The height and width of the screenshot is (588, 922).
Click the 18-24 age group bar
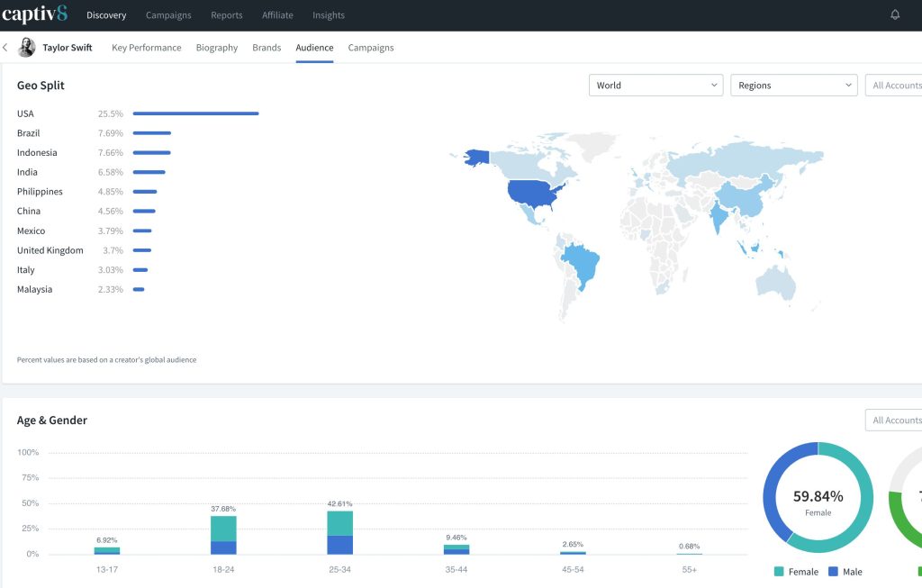(x=223, y=535)
